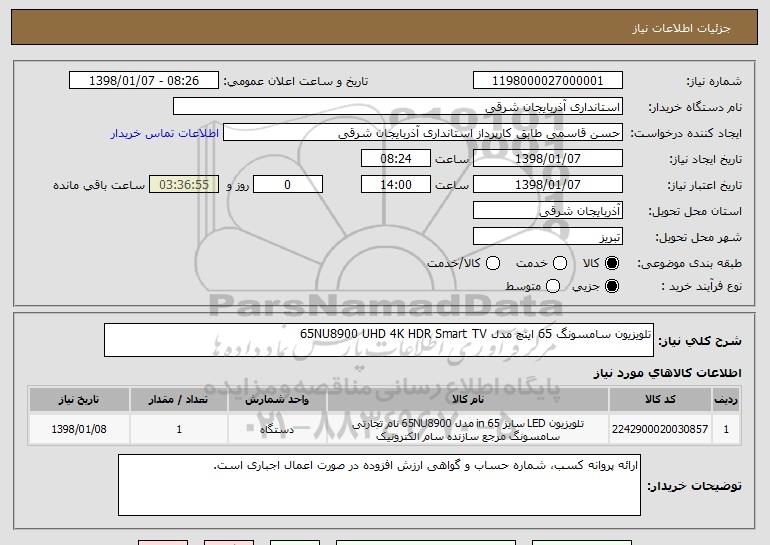
Task: Click the Samsung LED TV product name cell
Action: pos(468,430)
